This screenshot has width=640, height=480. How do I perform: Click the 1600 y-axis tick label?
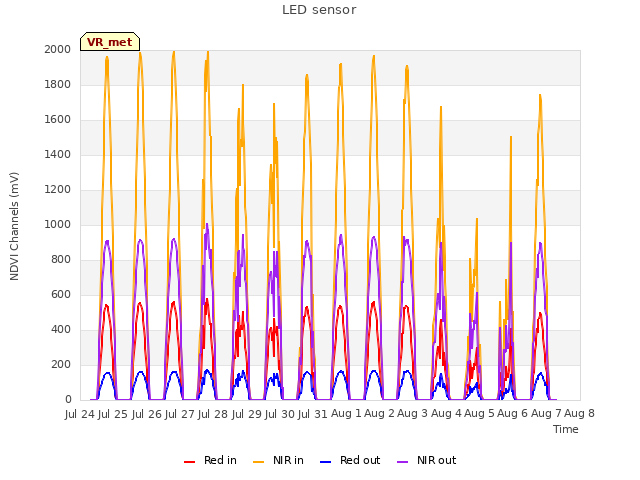click(58, 120)
